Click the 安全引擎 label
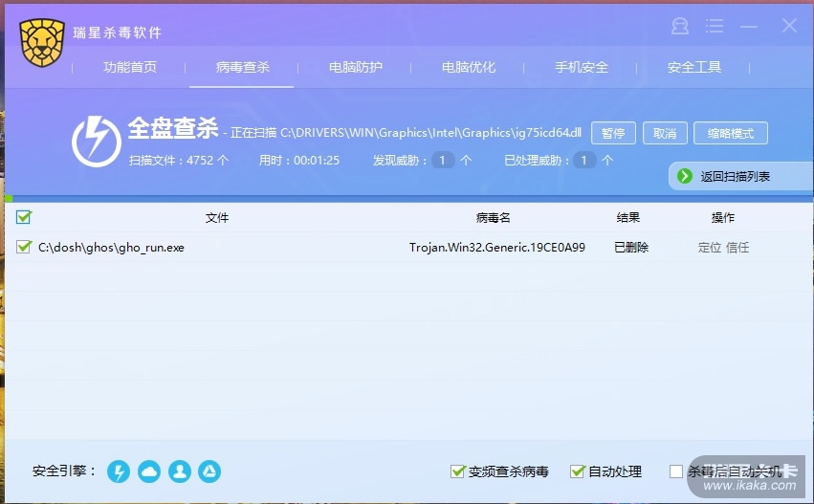Screen dimensions: 814x504 pos(64,471)
